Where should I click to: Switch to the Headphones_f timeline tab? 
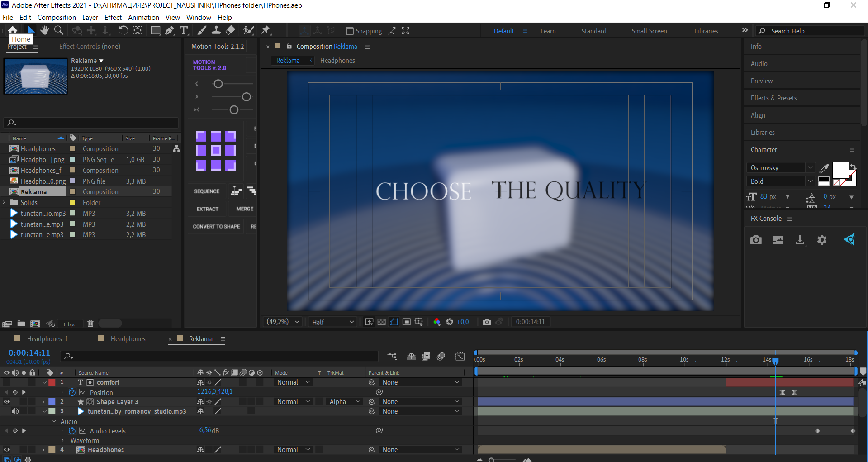click(47, 339)
